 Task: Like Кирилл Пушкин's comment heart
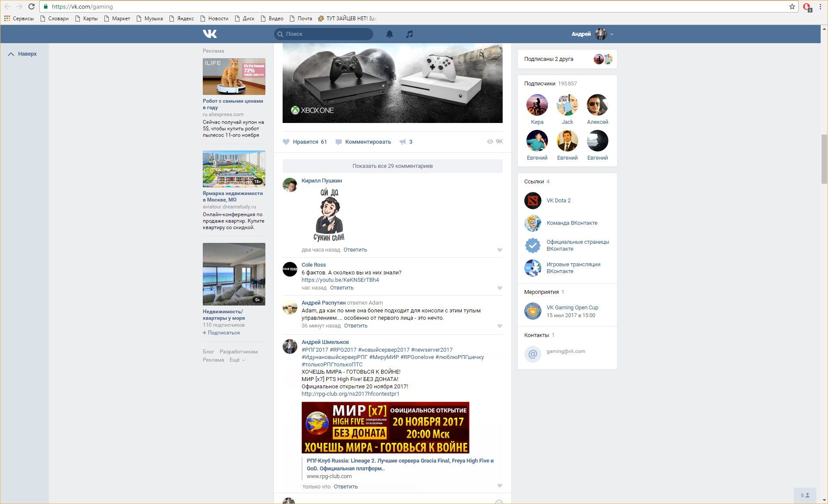500,250
